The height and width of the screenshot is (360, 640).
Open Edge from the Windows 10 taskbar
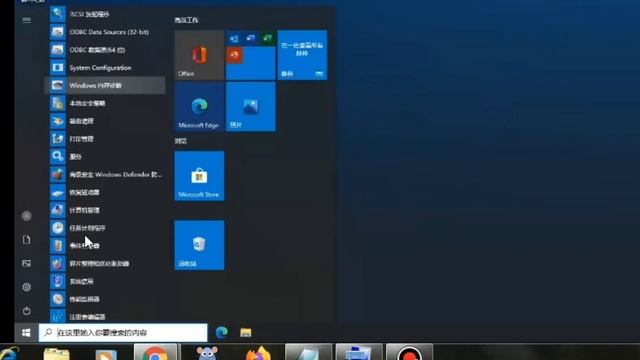pyautogui.click(x=222, y=333)
